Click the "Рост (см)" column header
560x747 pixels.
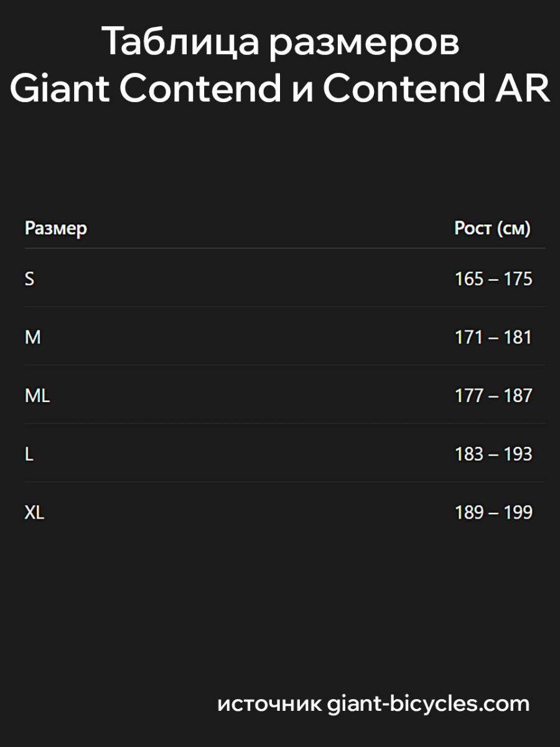[x=492, y=228]
